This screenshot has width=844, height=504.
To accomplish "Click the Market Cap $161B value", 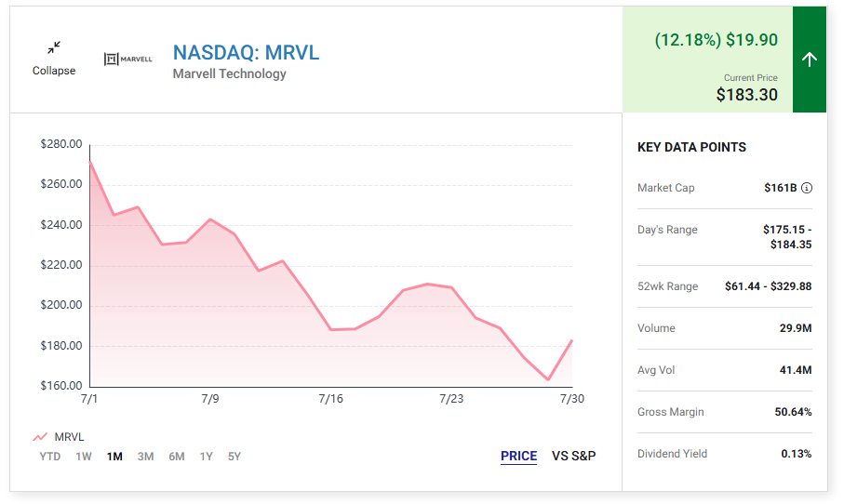I will [781, 188].
